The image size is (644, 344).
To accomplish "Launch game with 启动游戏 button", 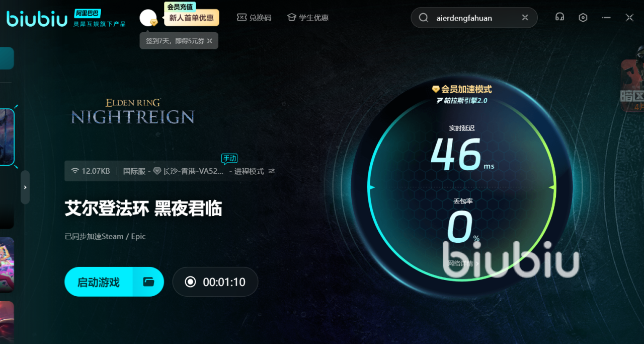I will coord(99,282).
